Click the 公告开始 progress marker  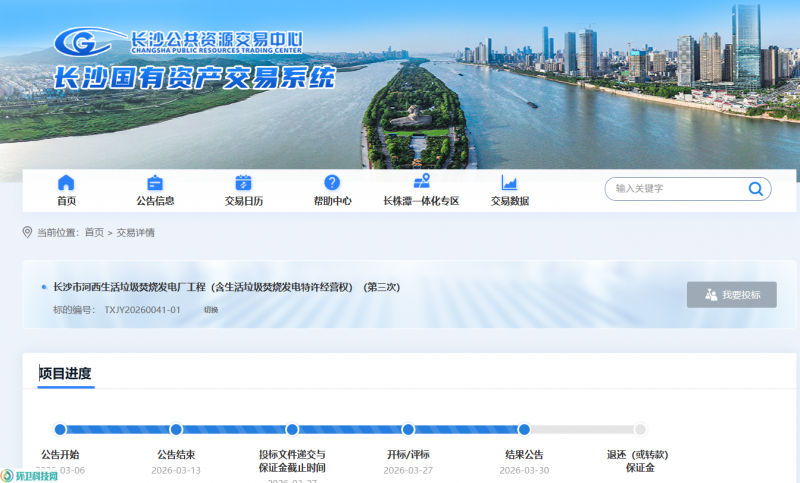60,429
